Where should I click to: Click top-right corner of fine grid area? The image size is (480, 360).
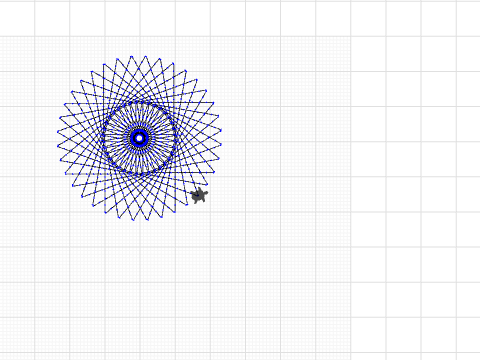[350, 37]
